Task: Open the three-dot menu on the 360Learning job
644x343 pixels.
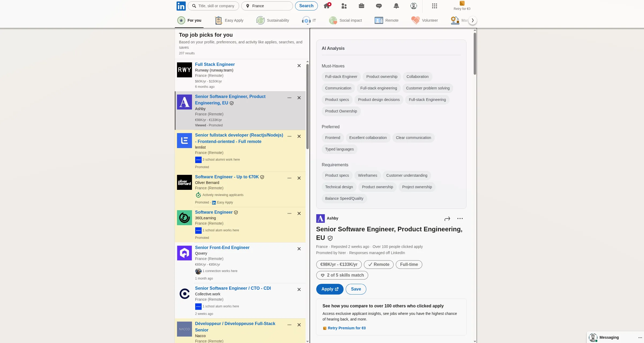Action: pyautogui.click(x=289, y=213)
